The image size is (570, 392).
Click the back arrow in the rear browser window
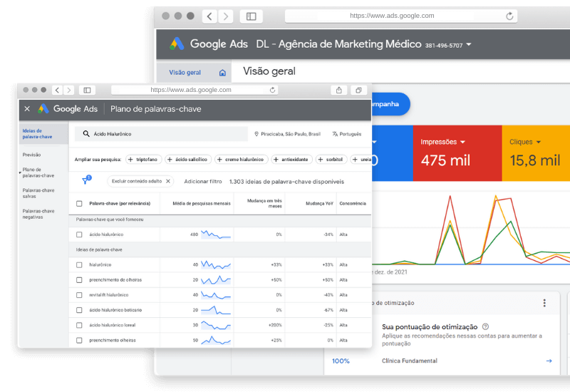click(209, 16)
